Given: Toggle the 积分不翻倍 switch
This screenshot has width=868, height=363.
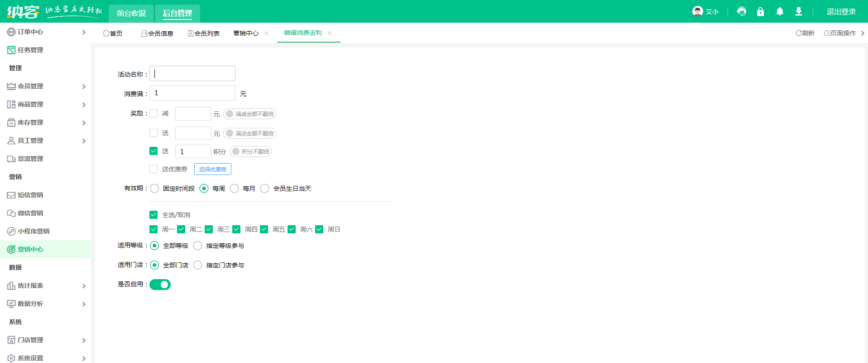Looking at the screenshot, I should (250, 151).
